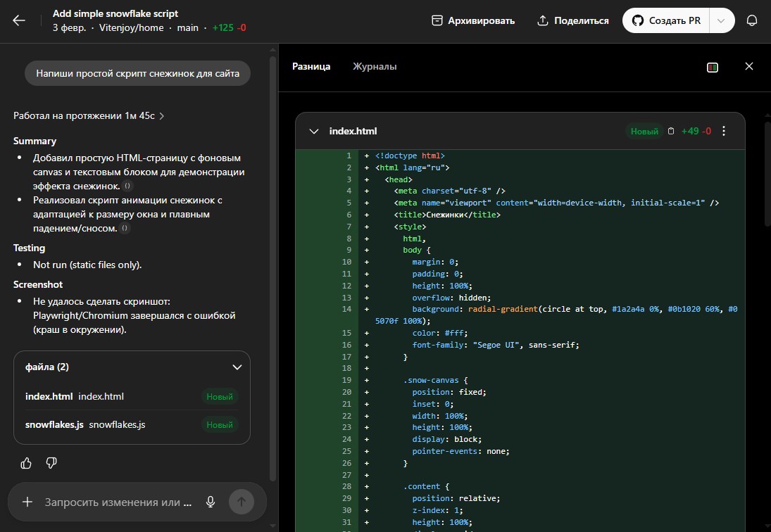
Task: Close the diff panel
Action: (749, 66)
